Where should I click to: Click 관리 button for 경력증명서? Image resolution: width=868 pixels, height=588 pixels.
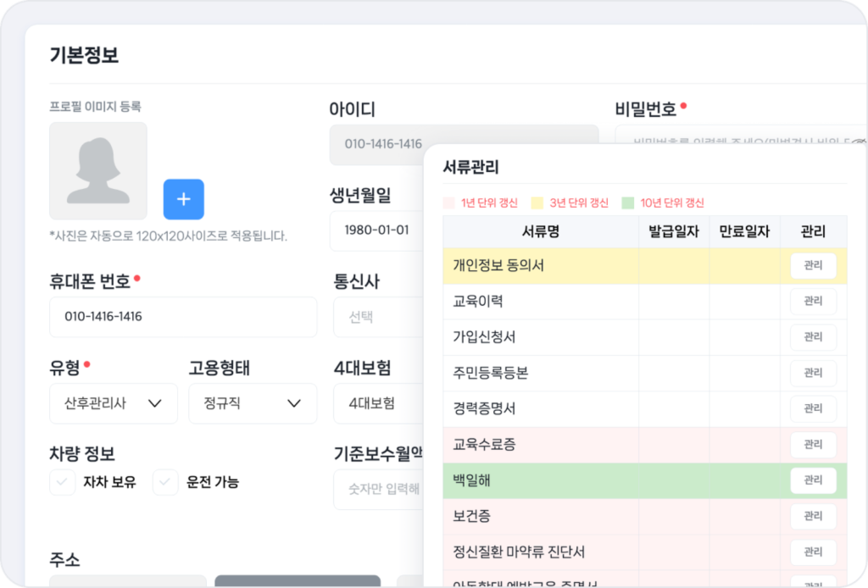[813, 409]
